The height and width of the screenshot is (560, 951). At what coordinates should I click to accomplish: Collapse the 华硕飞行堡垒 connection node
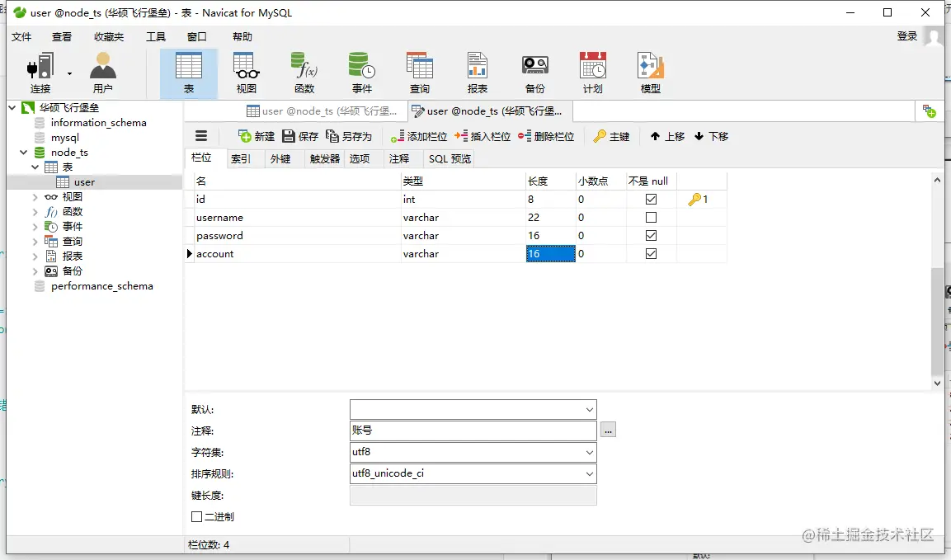click(12, 107)
